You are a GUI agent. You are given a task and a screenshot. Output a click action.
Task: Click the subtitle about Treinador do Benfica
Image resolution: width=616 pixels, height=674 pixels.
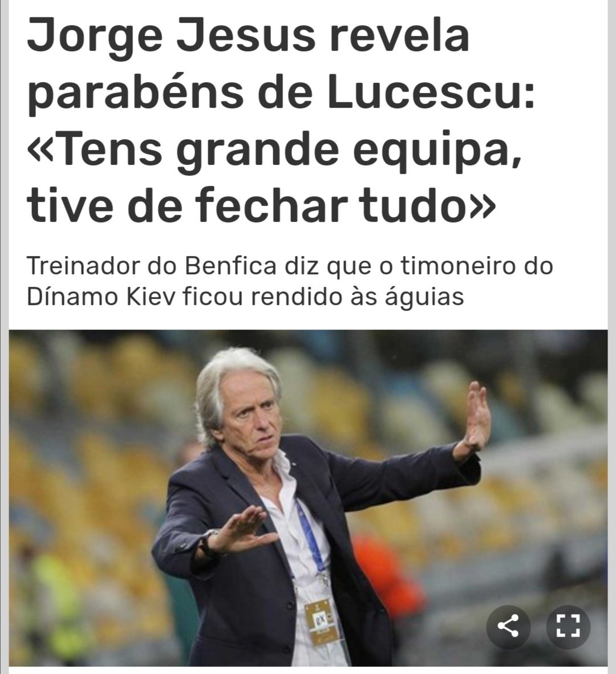pyautogui.click(x=290, y=282)
